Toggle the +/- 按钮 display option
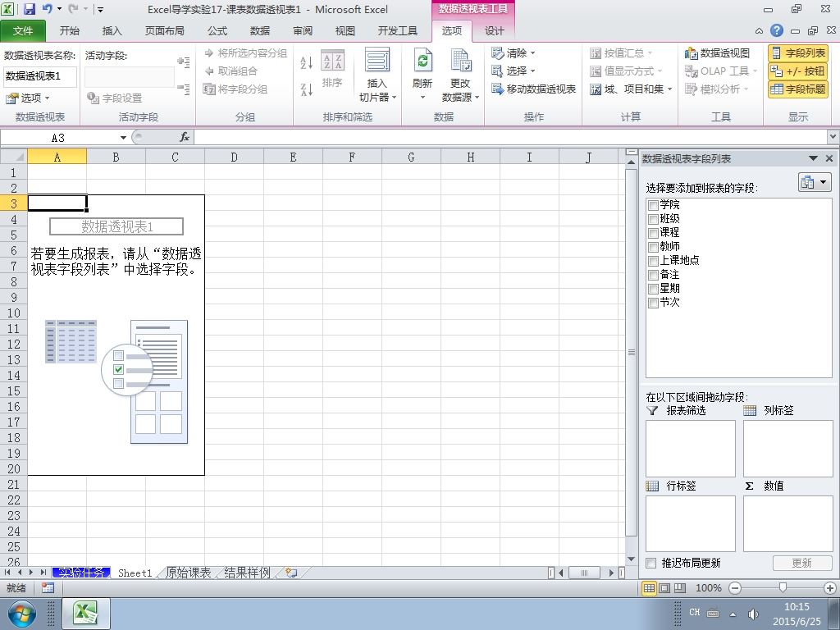The image size is (840, 630). coord(797,71)
